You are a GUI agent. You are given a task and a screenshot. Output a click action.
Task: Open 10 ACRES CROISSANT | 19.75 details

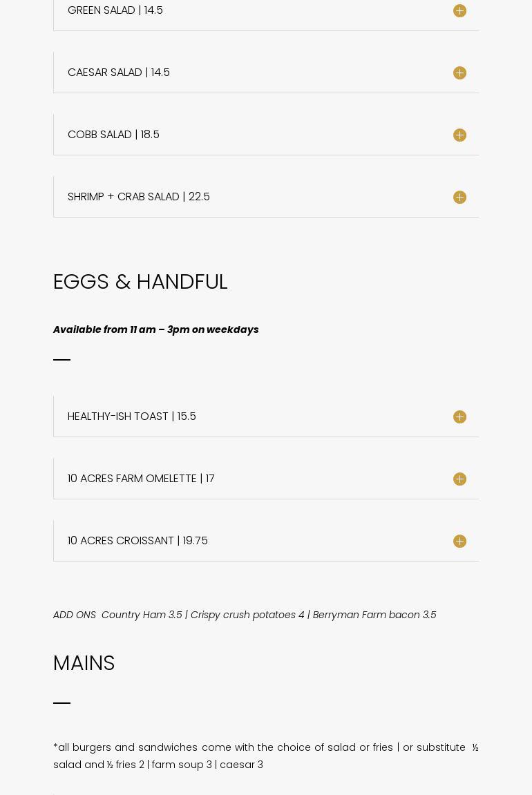[x=137, y=541]
